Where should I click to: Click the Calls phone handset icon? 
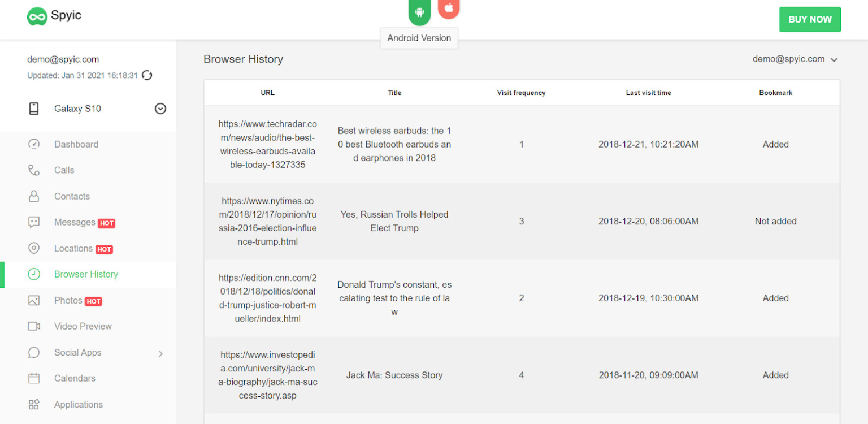click(x=34, y=170)
